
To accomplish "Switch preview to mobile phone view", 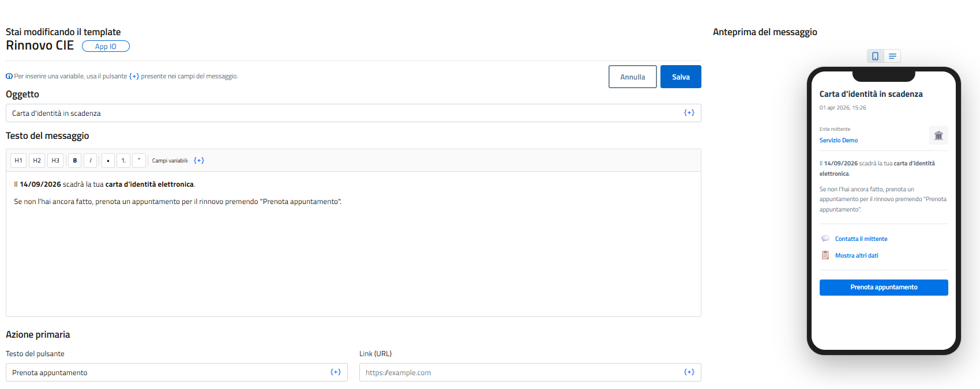I will coord(875,56).
